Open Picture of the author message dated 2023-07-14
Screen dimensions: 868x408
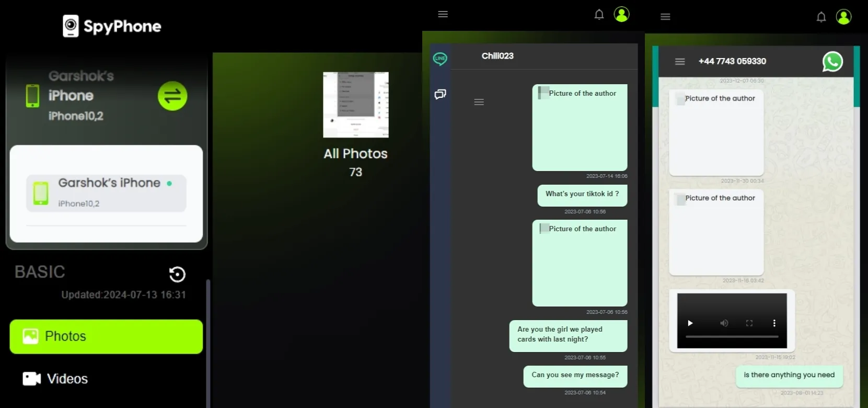point(580,128)
